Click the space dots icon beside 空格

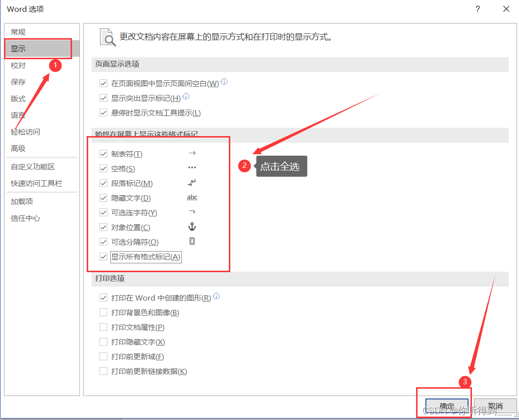[192, 167]
